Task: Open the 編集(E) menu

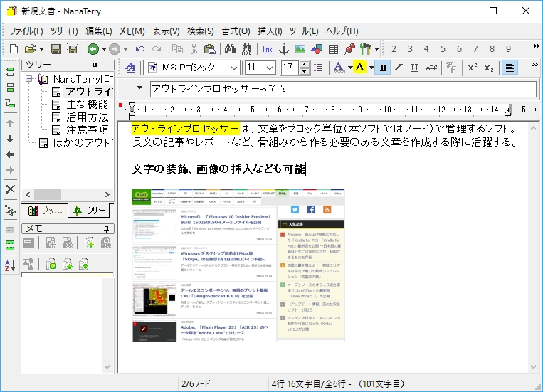Action: click(x=99, y=31)
